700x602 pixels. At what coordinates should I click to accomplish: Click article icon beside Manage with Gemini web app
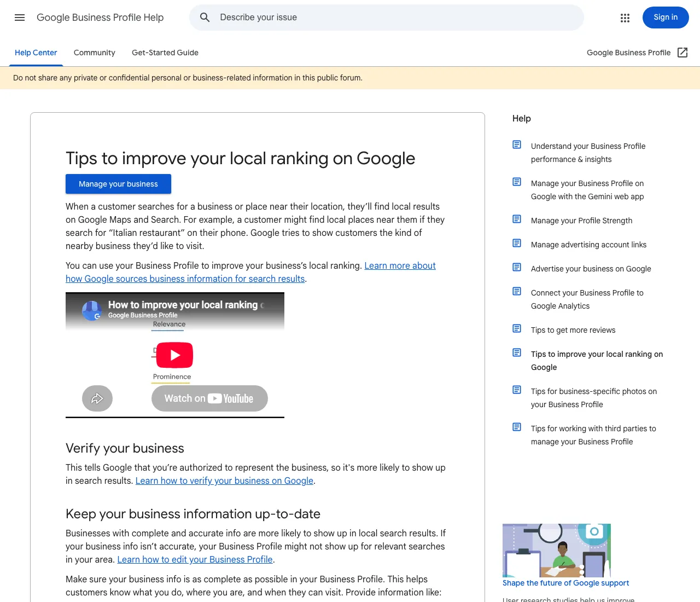517,182
